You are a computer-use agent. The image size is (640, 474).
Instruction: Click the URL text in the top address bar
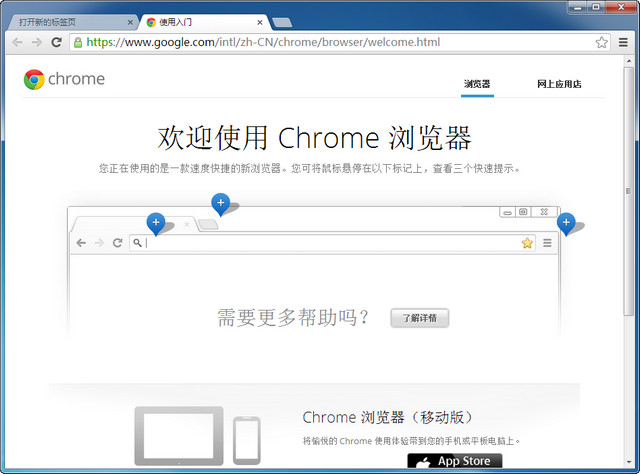click(x=263, y=42)
